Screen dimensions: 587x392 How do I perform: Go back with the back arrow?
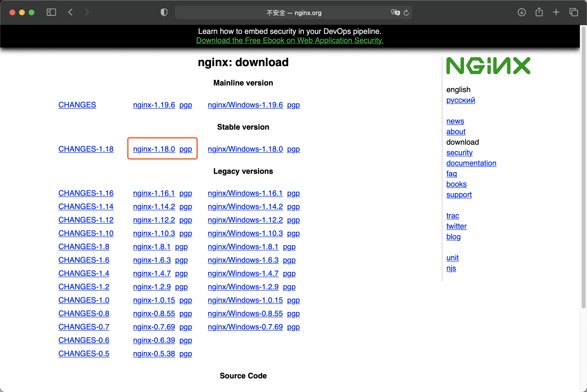tap(70, 12)
